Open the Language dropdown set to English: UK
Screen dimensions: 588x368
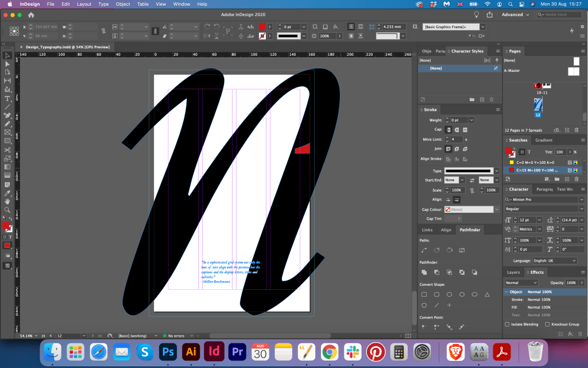click(556, 260)
